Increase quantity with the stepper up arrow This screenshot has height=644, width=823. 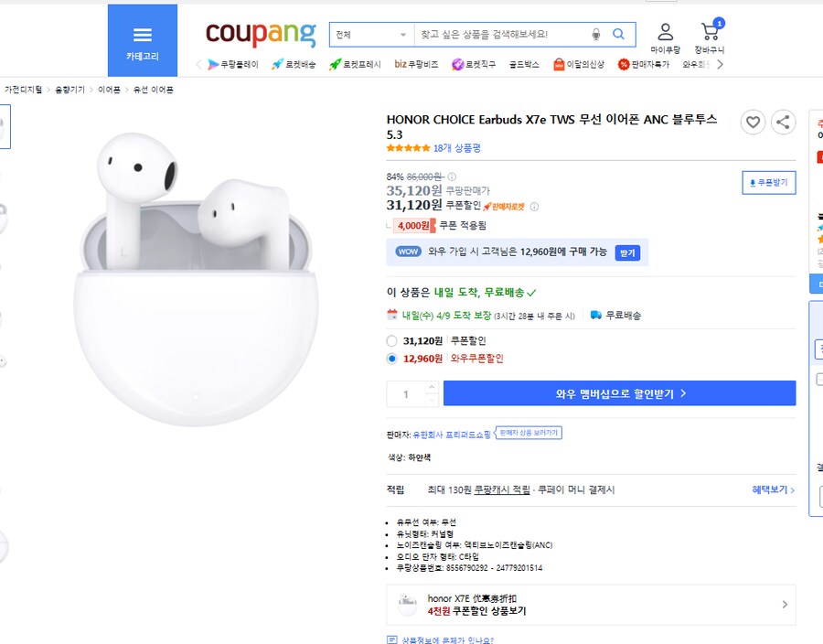(432, 387)
